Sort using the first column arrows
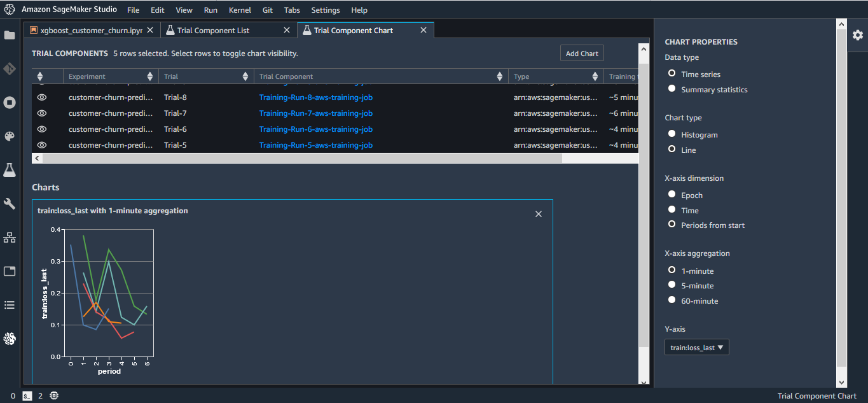The width and height of the screenshot is (868, 403). pyautogui.click(x=40, y=76)
